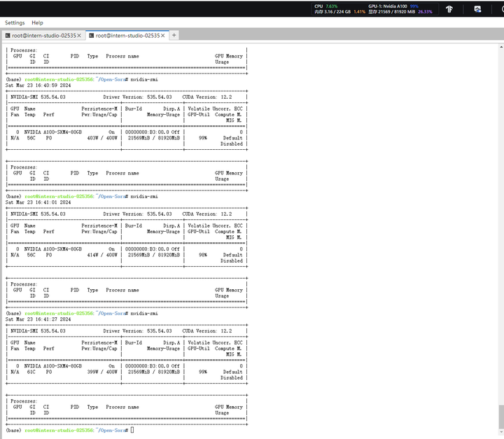This screenshot has height=439, width=504.
Task: Open the Help menu
Action: click(37, 22)
